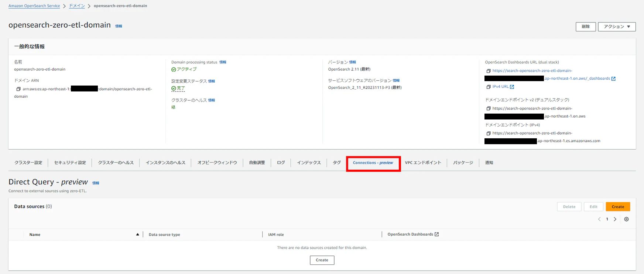Image resolution: width=644 pixels, height=274 pixels.
Task: Open the 情報 link beside Direct Query - preview
Action: click(x=96, y=183)
